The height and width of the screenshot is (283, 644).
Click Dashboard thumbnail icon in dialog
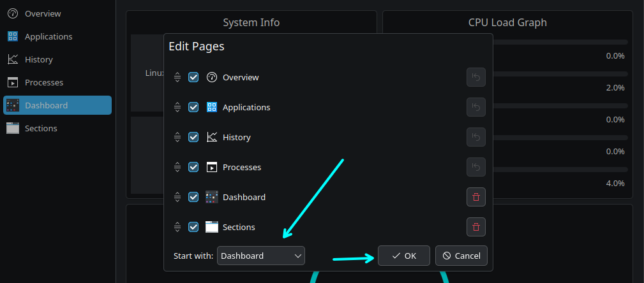tap(211, 197)
